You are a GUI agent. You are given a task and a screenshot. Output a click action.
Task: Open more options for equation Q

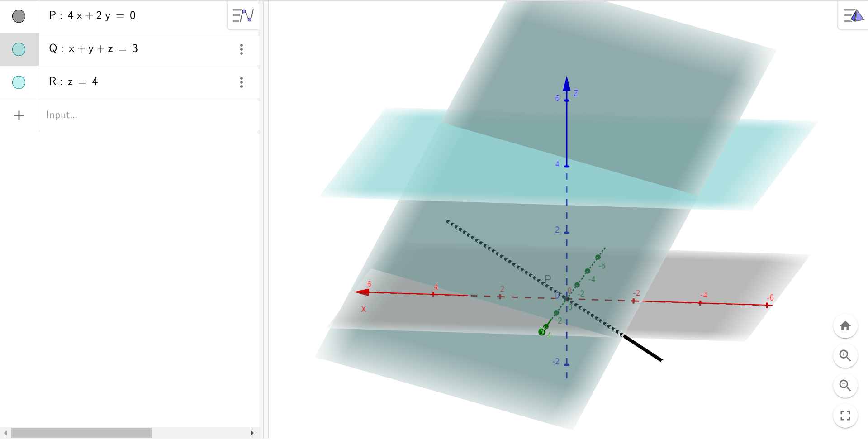242,49
